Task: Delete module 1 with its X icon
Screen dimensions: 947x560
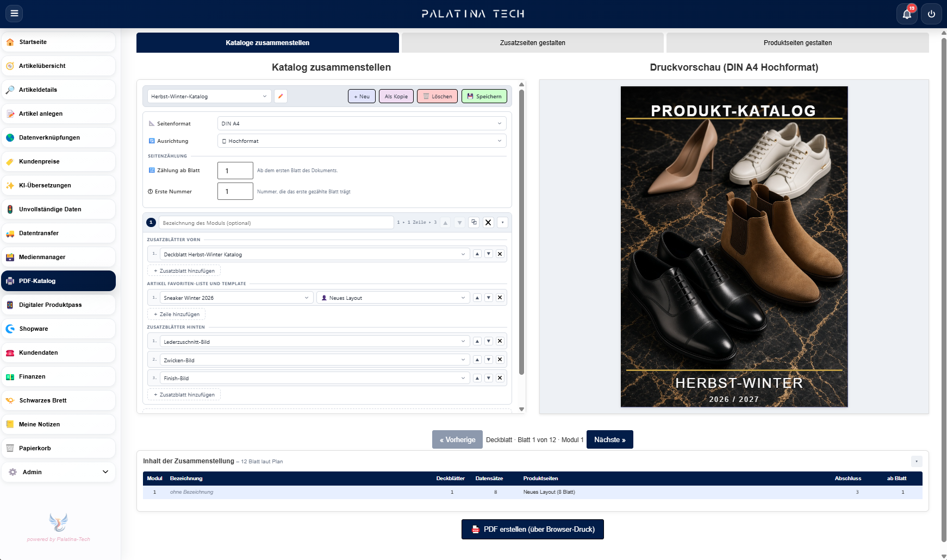Action: [x=488, y=222]
